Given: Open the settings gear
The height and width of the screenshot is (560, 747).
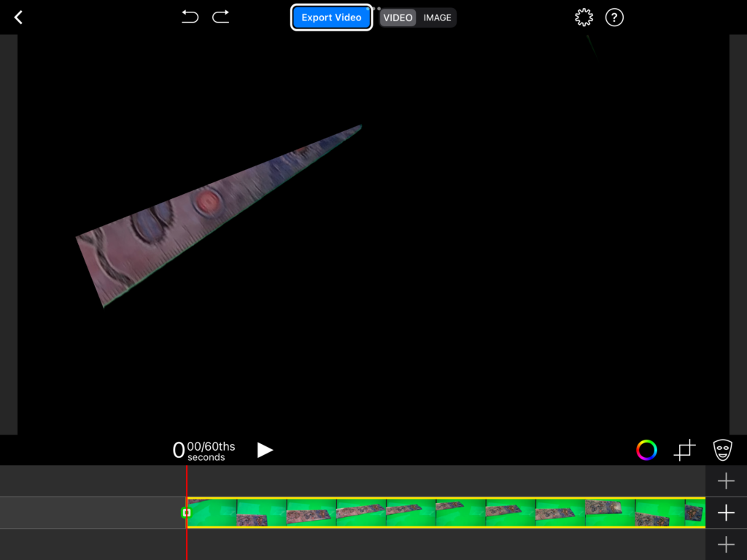Looking at the screenshot, I should click(x=584, y=17).
